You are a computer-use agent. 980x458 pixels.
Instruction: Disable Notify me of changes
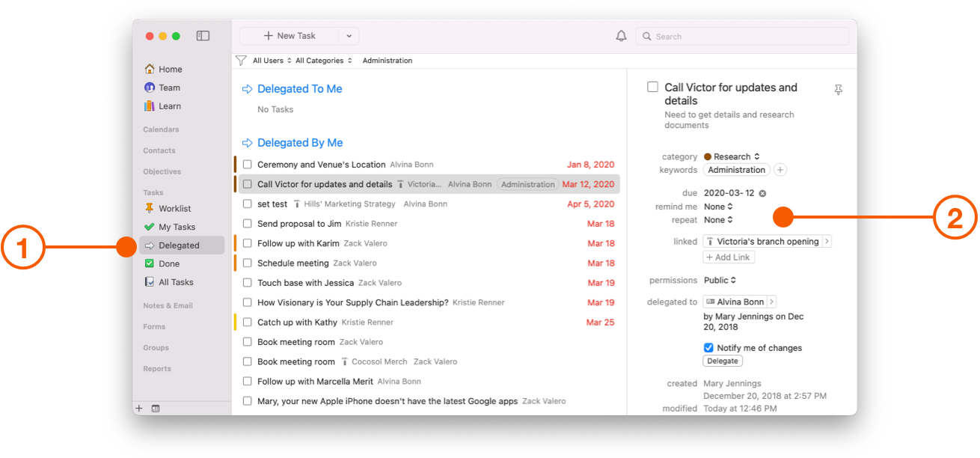pos(708,347)
